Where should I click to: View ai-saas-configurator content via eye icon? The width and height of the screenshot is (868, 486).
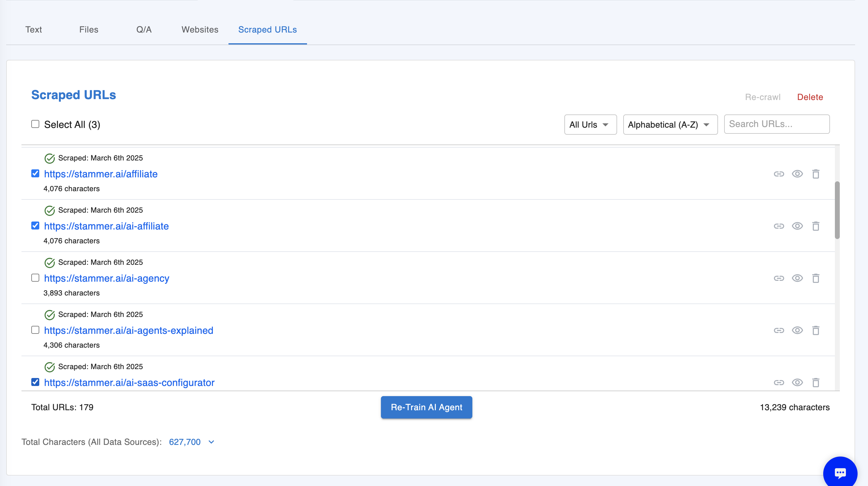click(x=797, y=383)
